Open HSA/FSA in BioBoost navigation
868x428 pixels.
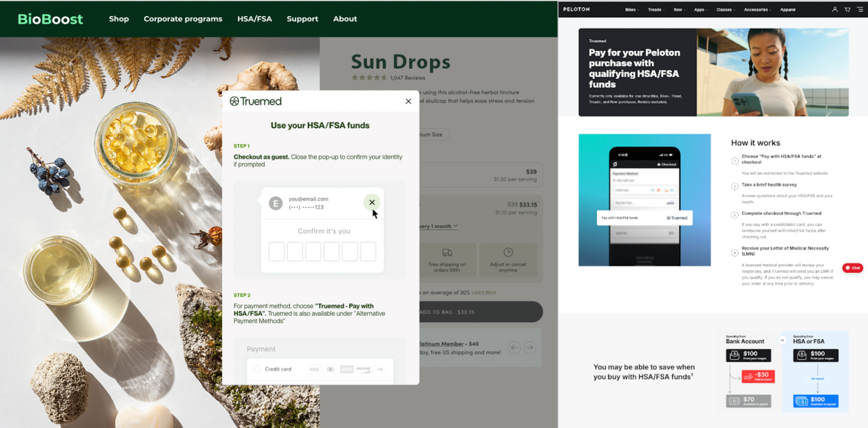[255, 19]
